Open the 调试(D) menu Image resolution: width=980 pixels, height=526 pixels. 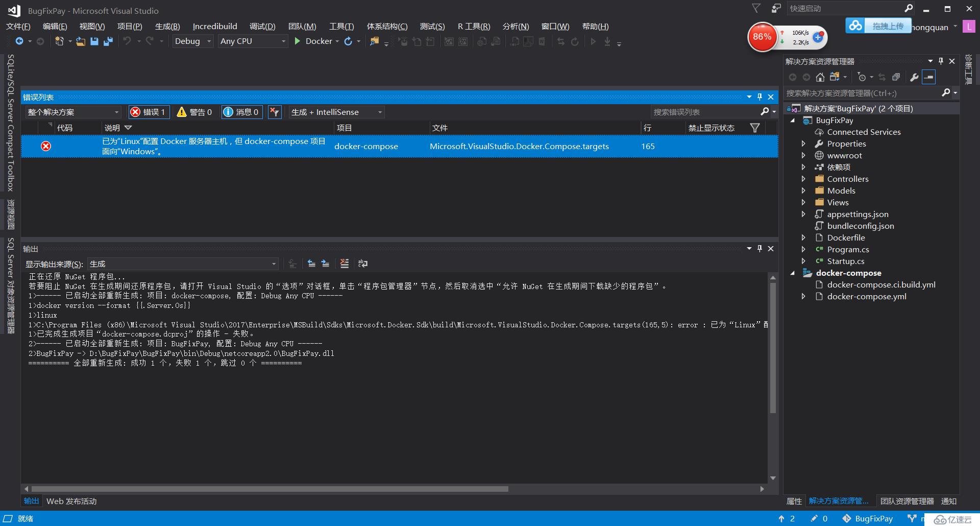(262, 27)
